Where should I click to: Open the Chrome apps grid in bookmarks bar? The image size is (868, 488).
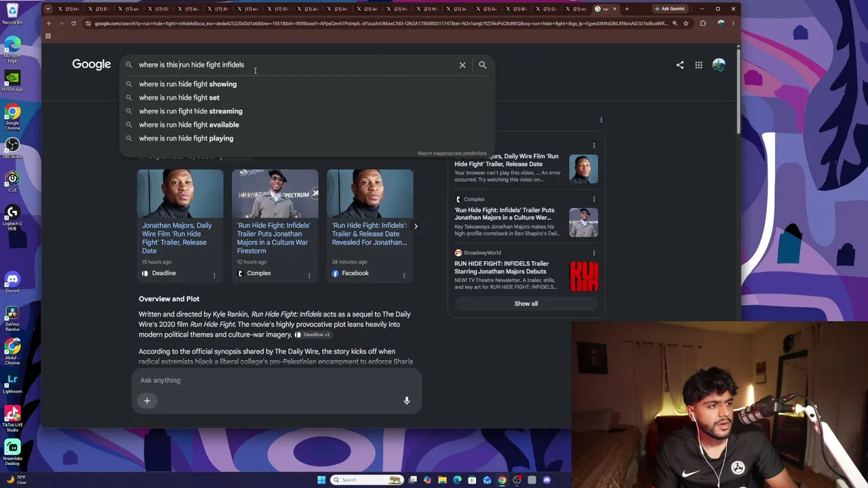(48, 36)
